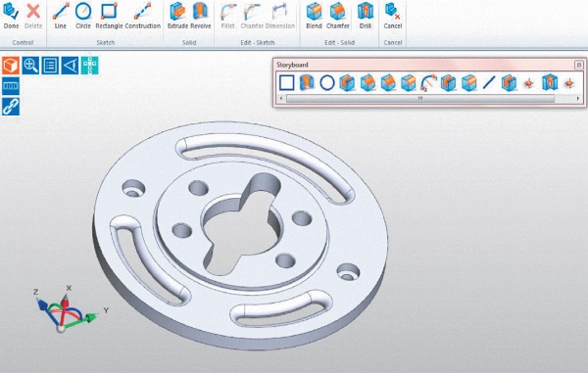The height and width of the screenshot is (373, 588).
Task: Click the teal grid arrows icon
Action: pos(89,66)
